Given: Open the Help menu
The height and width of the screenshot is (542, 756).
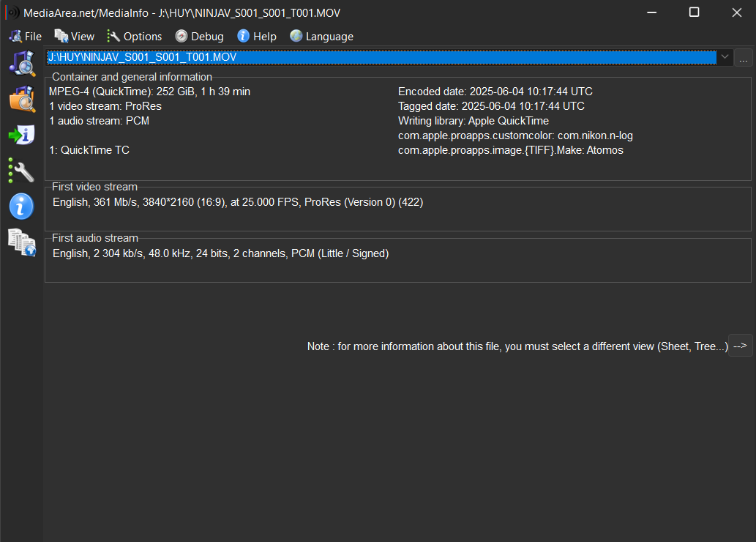Looking at the screenshot, I should (x=257, y=37).
